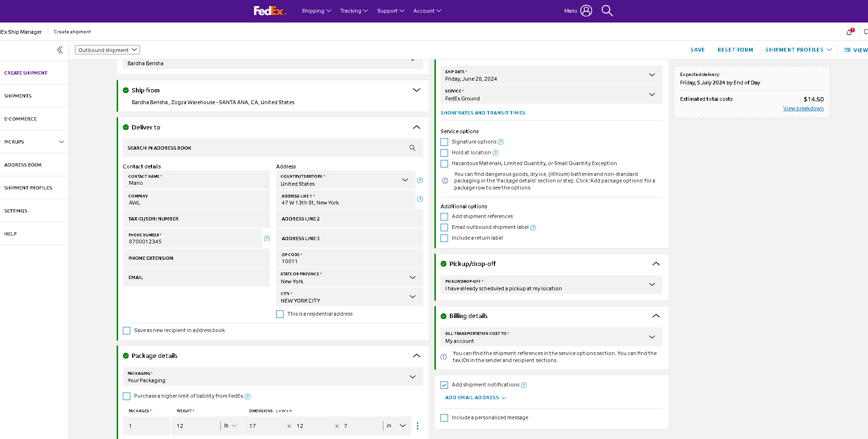
Task: Click the Package details green checkmark icon
Action: tap(126, 356)
